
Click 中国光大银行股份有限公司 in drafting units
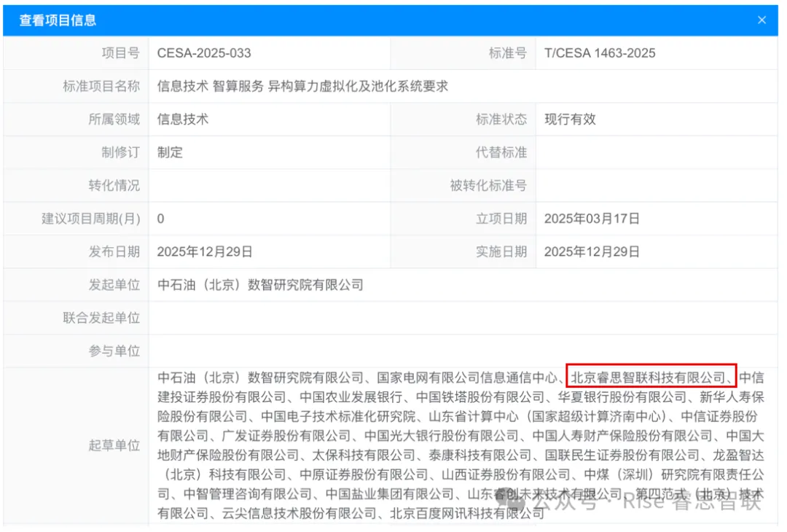click(x=441, y=436)
